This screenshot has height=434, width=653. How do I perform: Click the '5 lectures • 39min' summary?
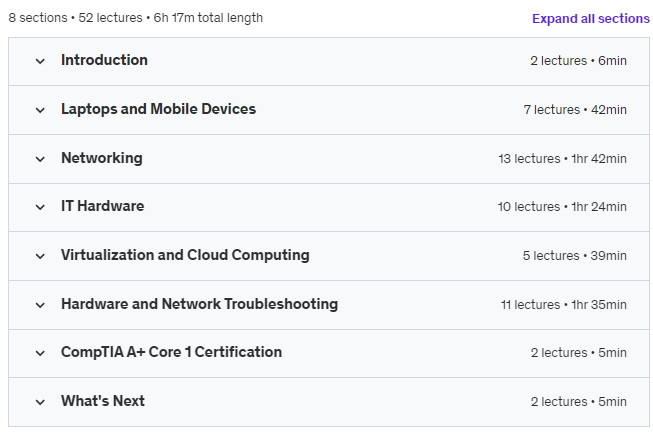575,256
